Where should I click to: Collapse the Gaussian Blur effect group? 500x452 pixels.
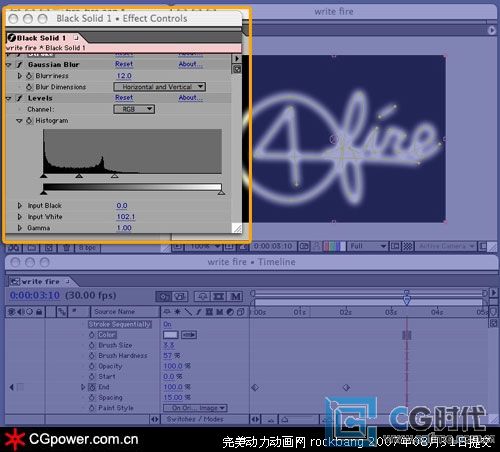[9, 65]
